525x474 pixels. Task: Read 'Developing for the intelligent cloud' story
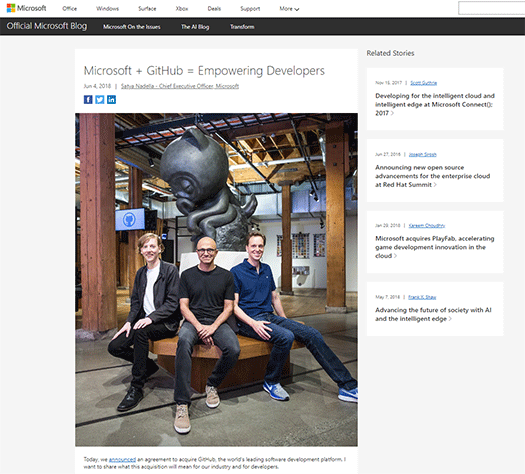tap(435, 104)
